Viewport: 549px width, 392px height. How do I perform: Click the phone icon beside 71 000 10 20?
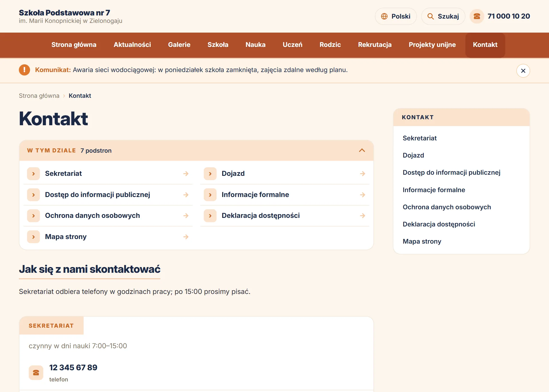(477, 16)
